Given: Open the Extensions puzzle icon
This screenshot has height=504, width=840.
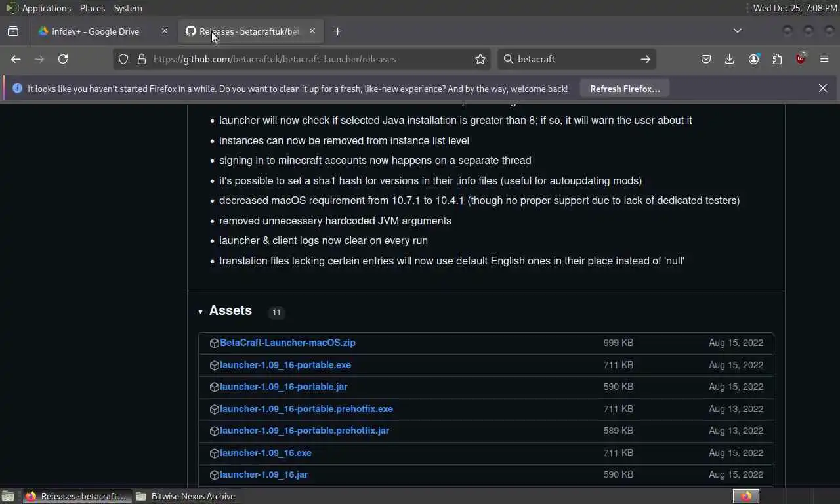Looking at the screenshot, I should (777, 59).
